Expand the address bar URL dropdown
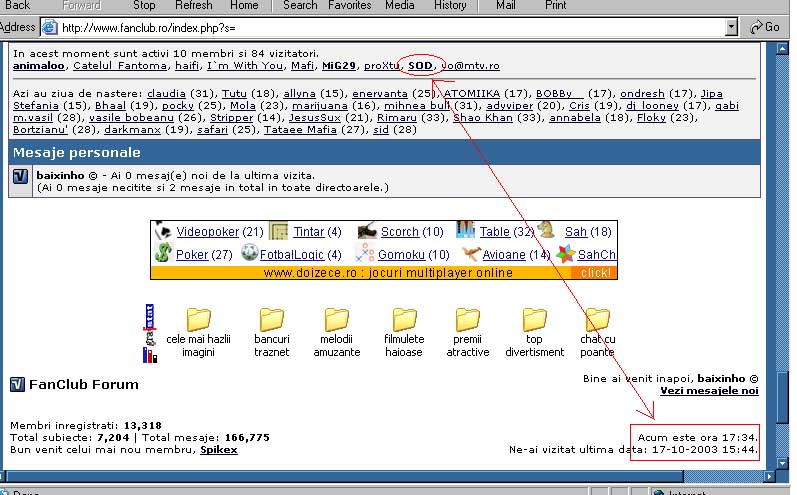This screenshot has height=495, width=797. tap(732, 27)
